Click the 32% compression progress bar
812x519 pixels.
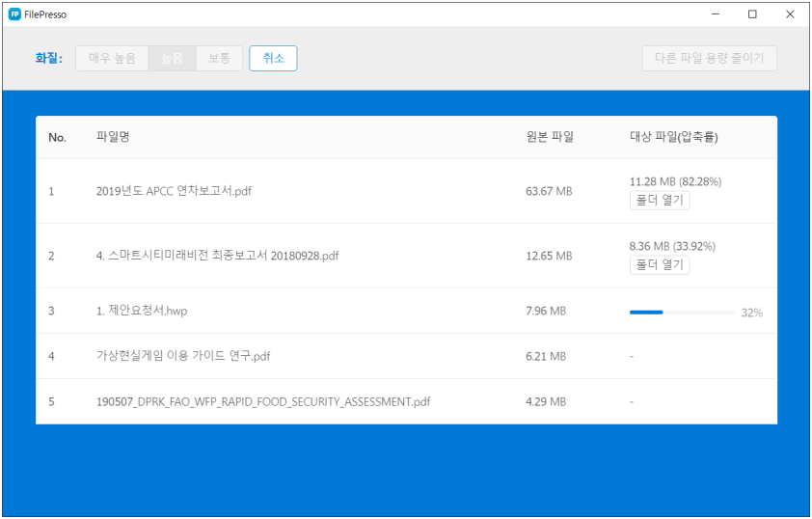(x=682, y=312)
